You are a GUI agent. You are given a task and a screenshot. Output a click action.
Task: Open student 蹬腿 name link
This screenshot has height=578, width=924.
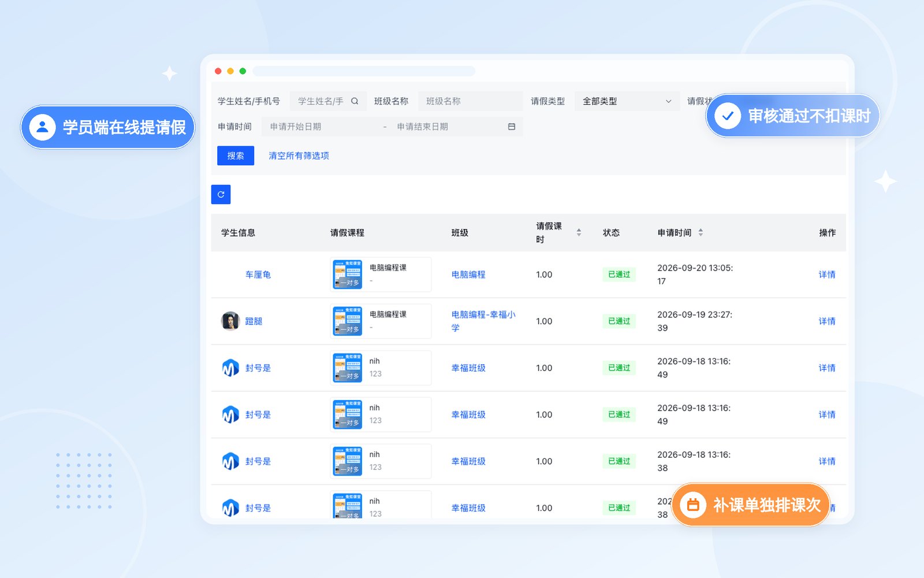[x=254, y=321]
